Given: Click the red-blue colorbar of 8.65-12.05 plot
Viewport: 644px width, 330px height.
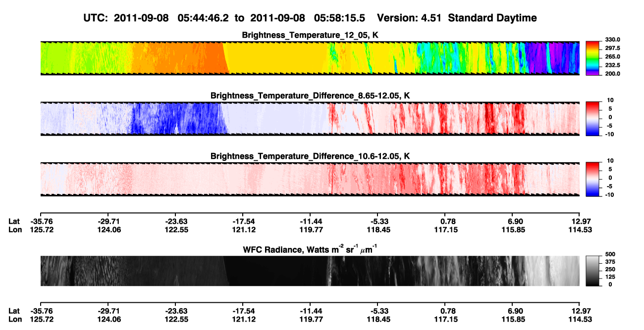Looking at the screenshot, I should (593, 119).
